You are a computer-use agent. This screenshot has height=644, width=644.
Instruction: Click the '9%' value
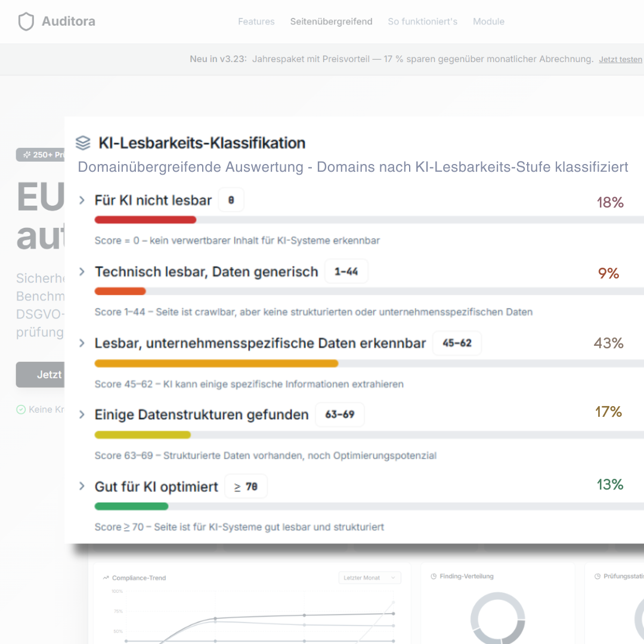pyautogui.click(x=608, y=274)
